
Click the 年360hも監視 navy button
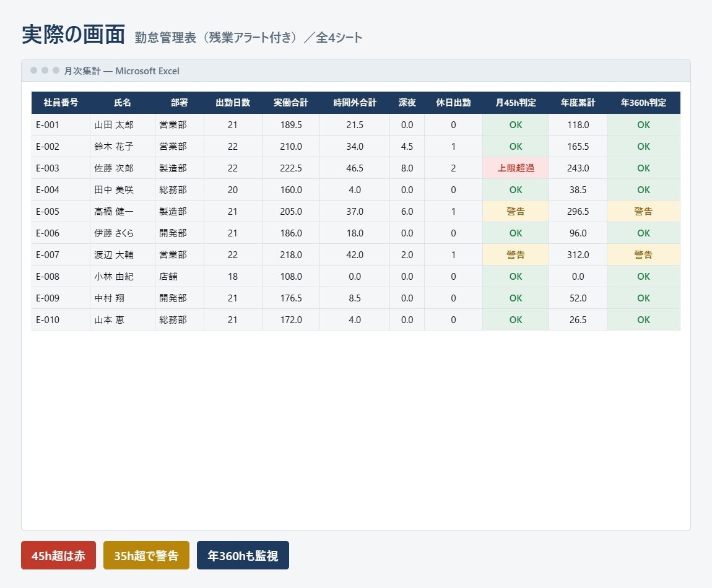click(243, 555)
